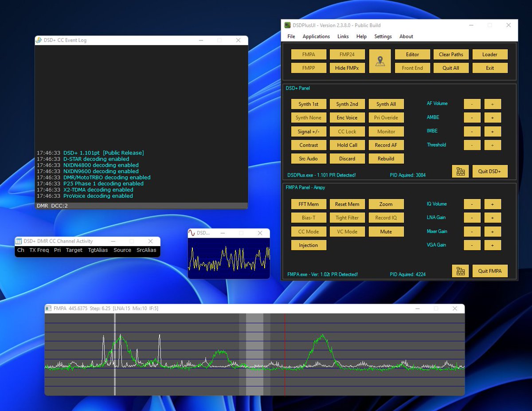Click the Front End button
This screenshot has height=411, width=532.
pos(412,68)
